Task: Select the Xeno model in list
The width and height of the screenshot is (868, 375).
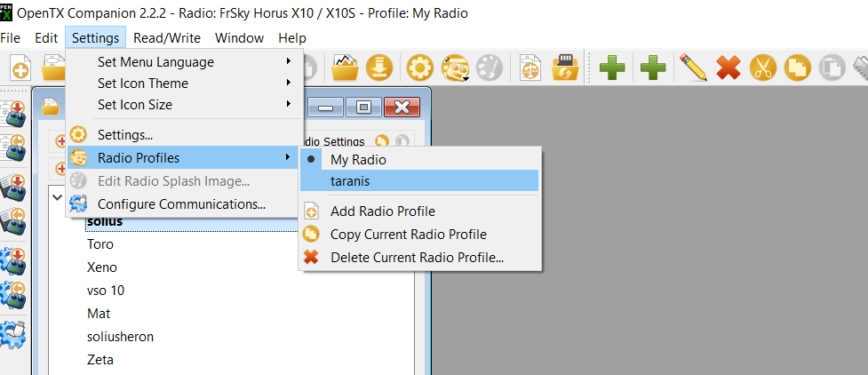Action: click(x=101, y=267)
